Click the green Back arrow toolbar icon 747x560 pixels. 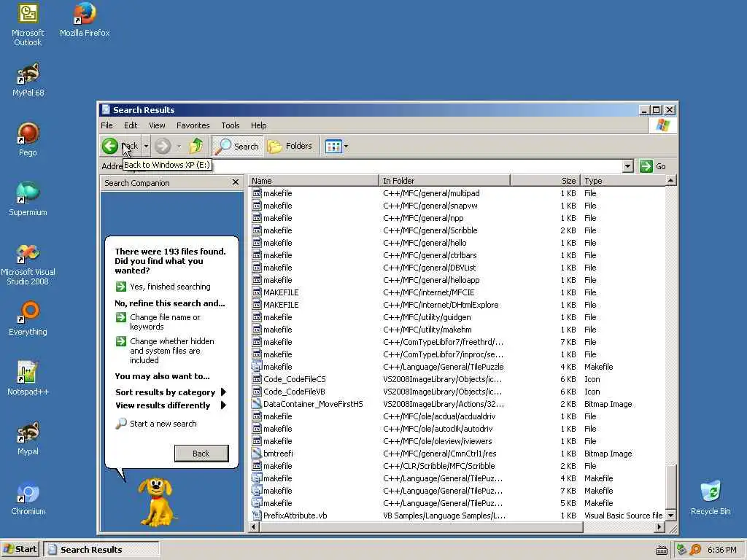click(x=110, y=146)
